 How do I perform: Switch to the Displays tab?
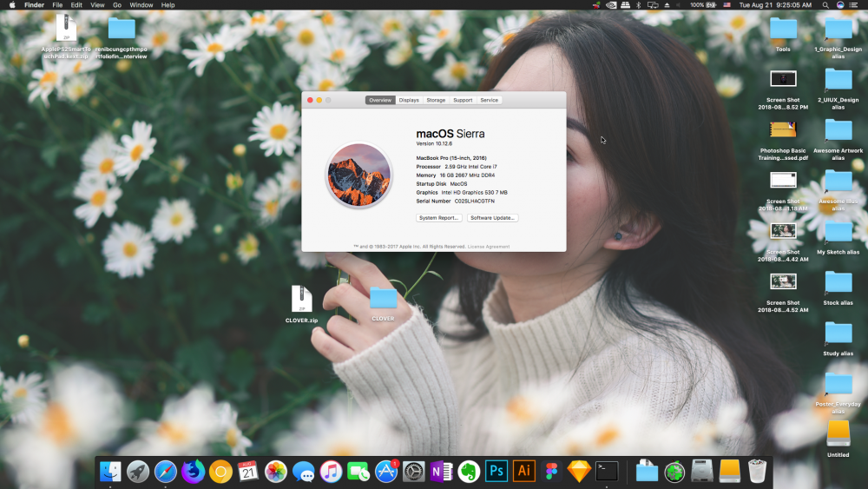click(x=409, y=100)
